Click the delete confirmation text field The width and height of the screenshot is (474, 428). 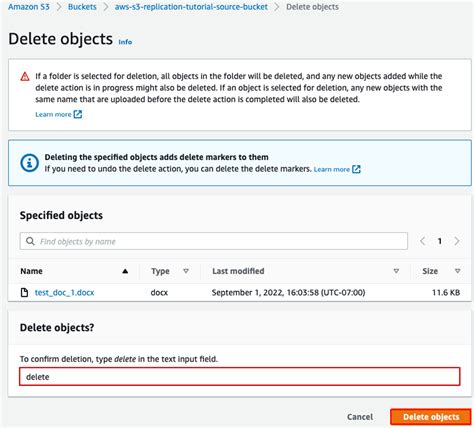(x=240, y=377)
